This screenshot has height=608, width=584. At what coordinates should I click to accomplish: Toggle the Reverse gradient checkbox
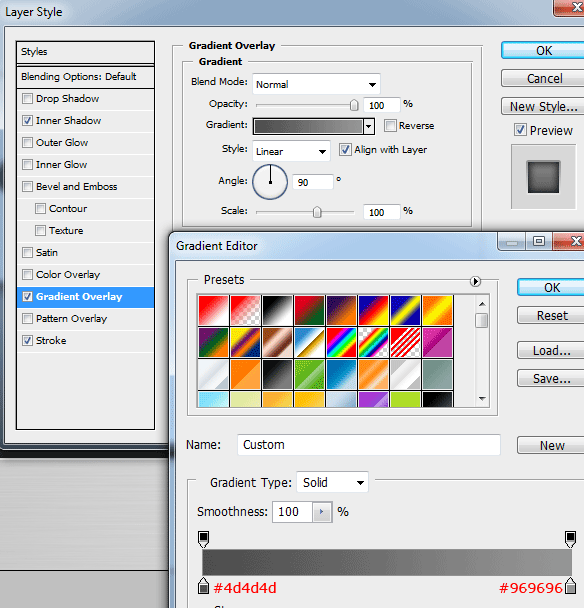(x=390, y=126)
